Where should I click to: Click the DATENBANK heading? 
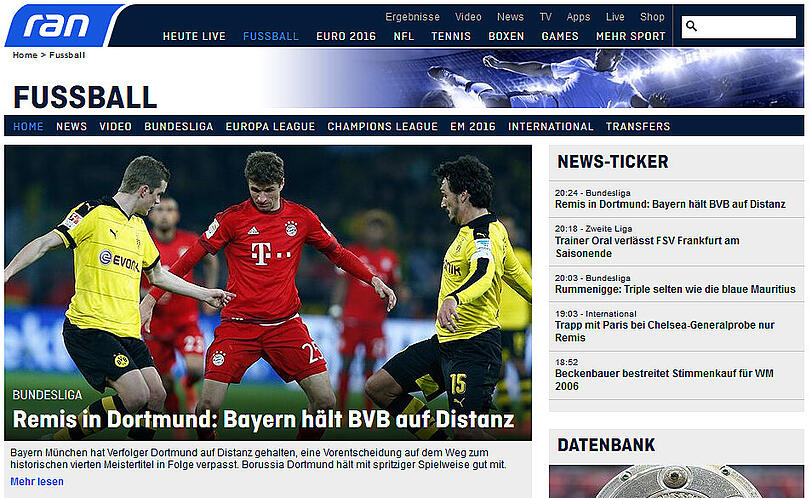[606, 445]
